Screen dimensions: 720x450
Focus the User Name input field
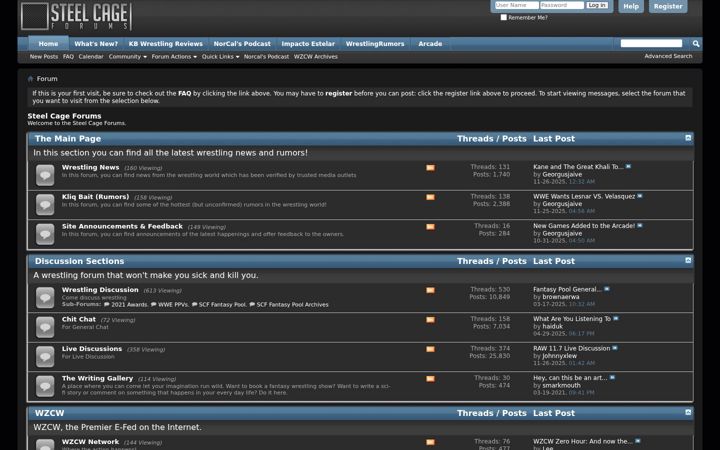517,5
